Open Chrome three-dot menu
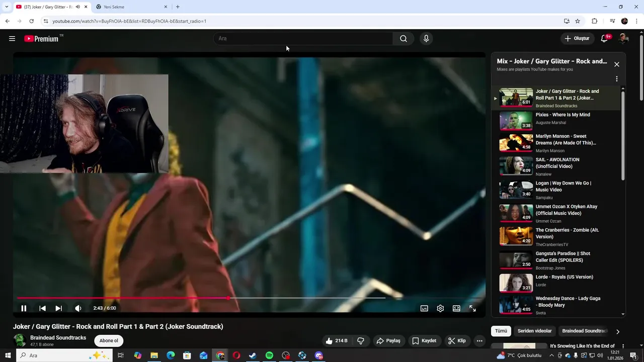The image size is (644, 362). click(x=637, y=21)
